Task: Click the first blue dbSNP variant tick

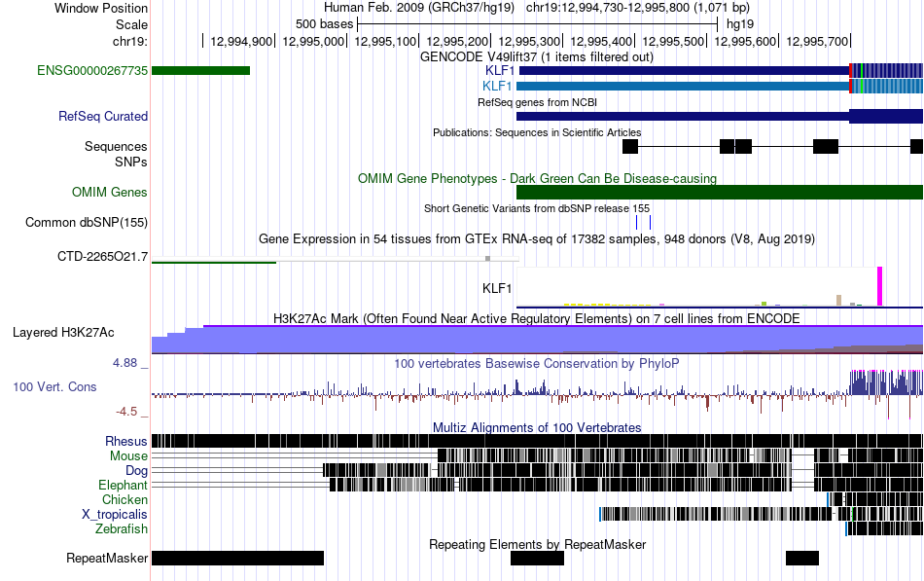Action: [636, 222]
